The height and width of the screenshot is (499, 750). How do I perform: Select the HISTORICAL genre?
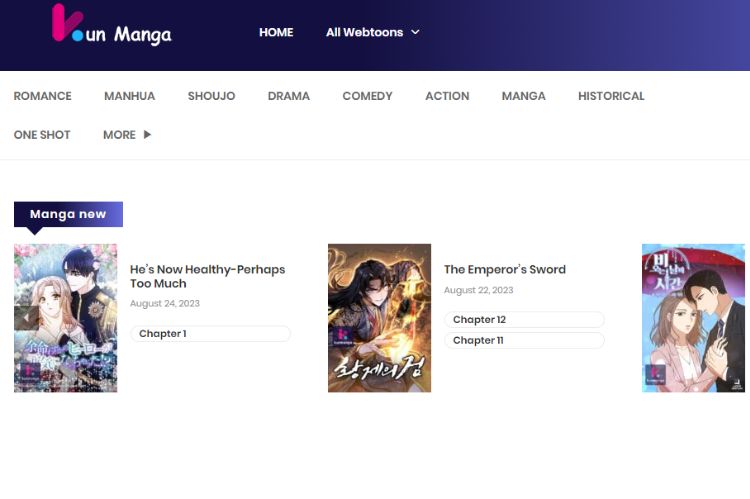pyautogui.click(x=611, y=96)
